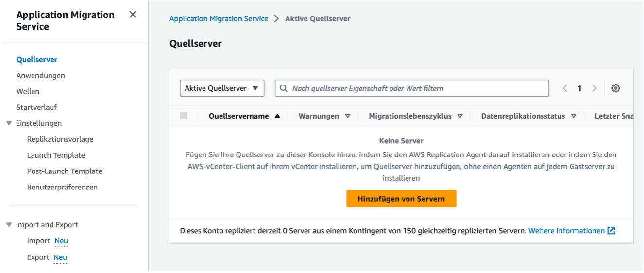Open Launch Template settings

click(x=56, y=155)
